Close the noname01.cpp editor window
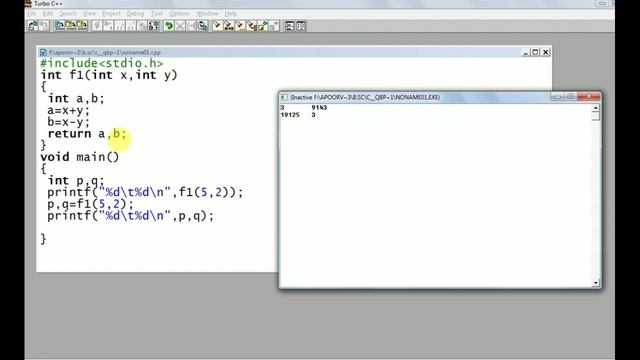This screenshot has height=360, width=640. 546,52
